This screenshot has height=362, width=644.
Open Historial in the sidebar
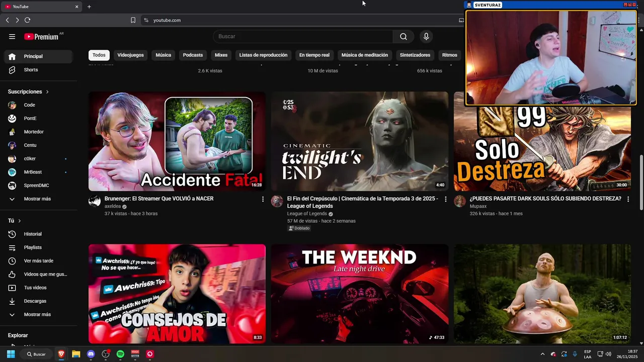[39, 234]
